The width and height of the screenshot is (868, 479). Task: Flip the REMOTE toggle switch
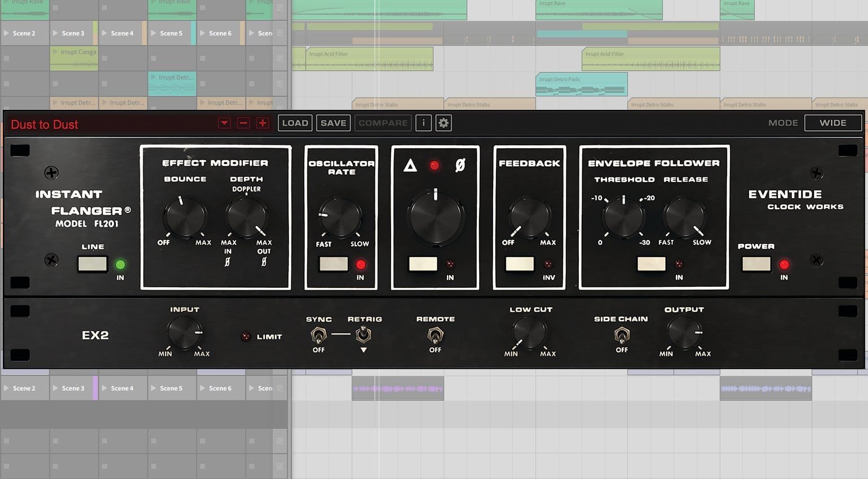pyautogui.click(x=435, y=336)
